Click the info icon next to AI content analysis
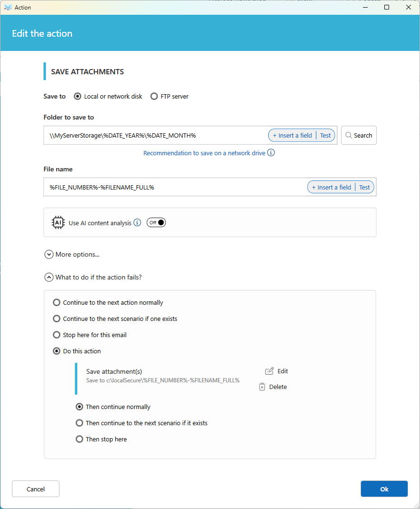Image resolution: width=420 pixels, height=509 pixels. (x=137, y=223)
